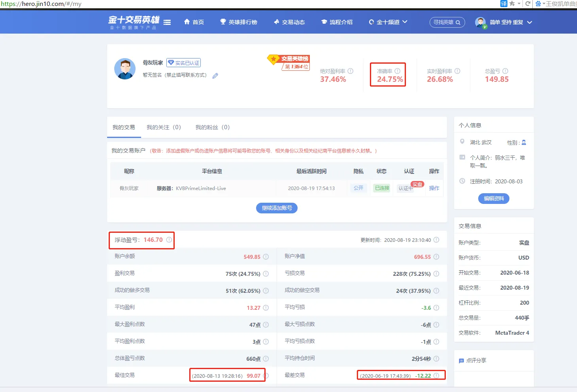577x392 pixels.
Task: Click the browser favorites star icon
Action: point(512,4)
